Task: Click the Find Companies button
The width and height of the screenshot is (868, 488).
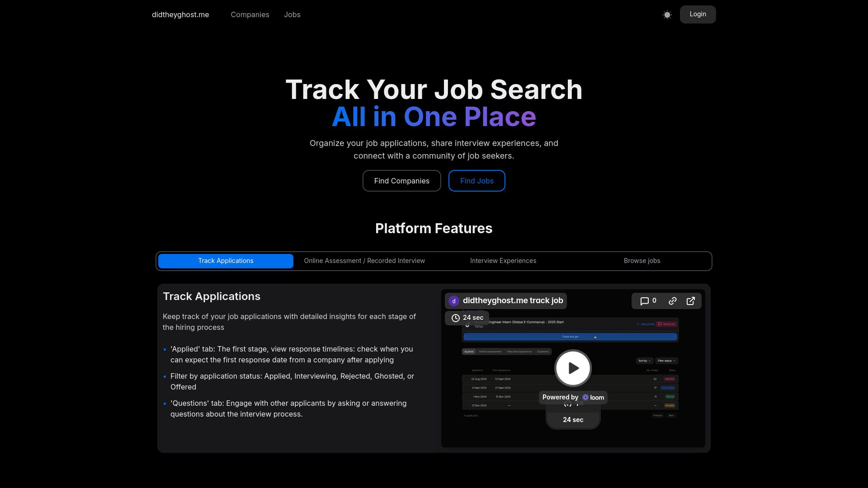Action: (x=401, y=181)
